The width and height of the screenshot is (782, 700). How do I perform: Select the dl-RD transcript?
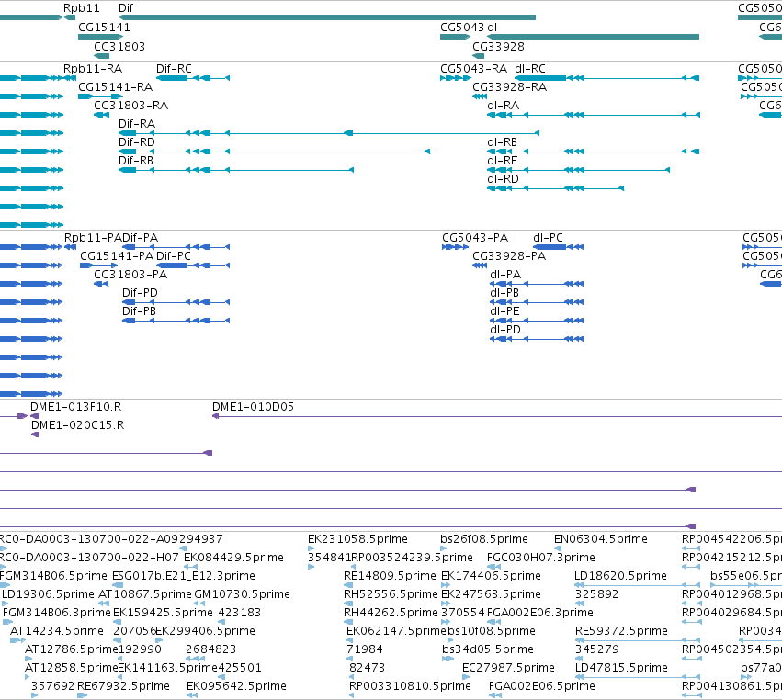pos(556,188)
